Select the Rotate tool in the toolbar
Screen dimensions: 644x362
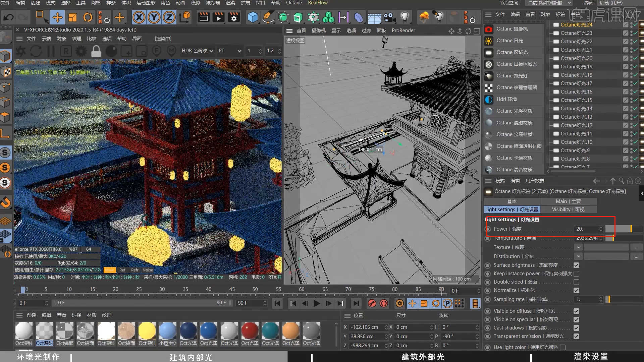point(88,17)
